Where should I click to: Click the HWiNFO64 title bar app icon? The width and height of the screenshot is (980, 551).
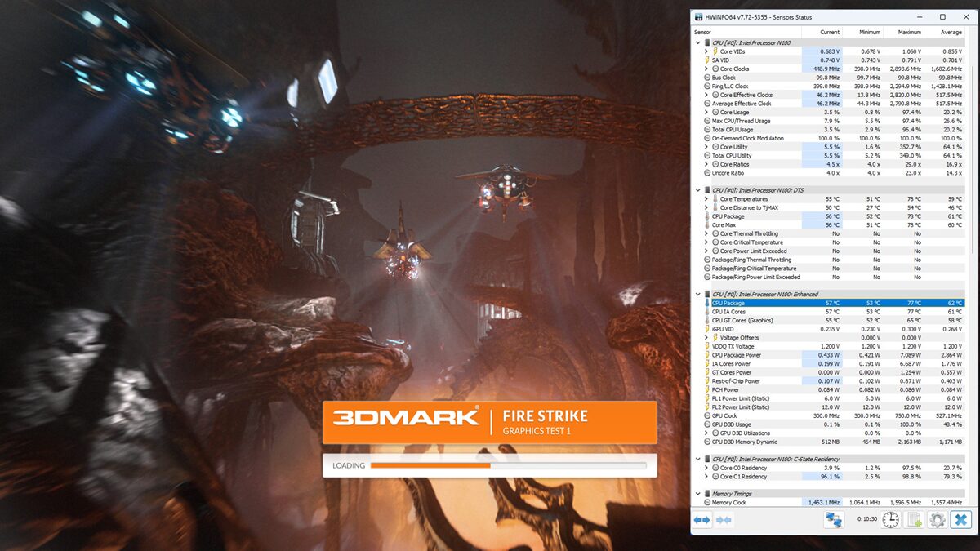700,17
